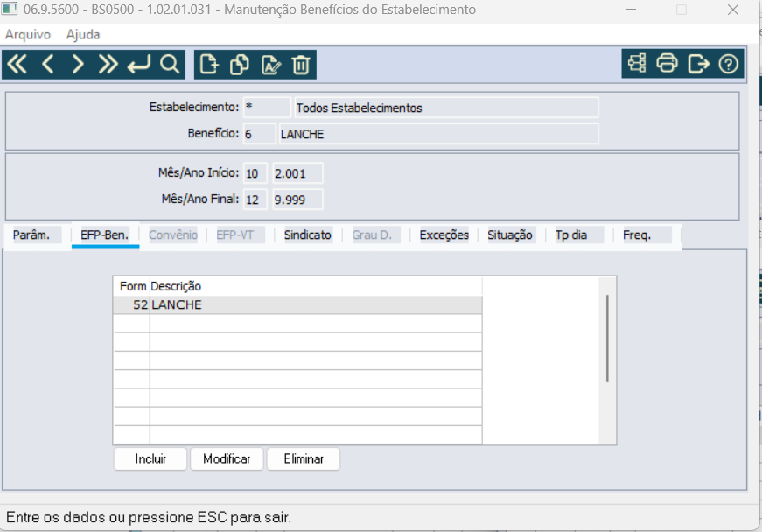Open the Situação tab
This screenshot has width=762, height=532.
pyautogui.click(x=510, y=235)
